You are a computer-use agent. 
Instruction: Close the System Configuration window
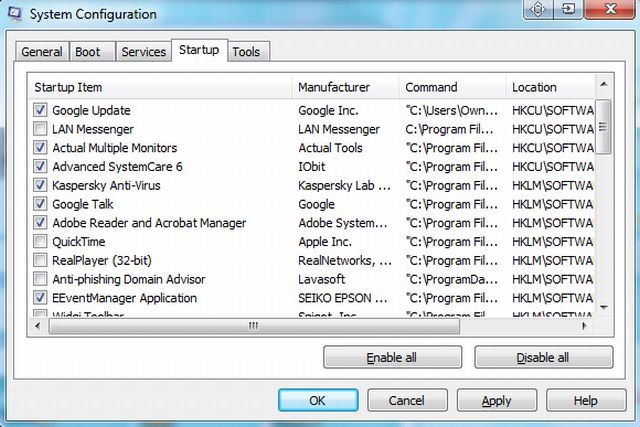click(x=610, y=9)
